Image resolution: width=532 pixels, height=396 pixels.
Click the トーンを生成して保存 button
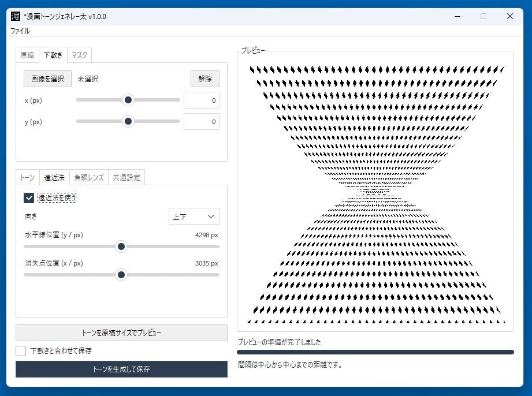tap(121, 369)
